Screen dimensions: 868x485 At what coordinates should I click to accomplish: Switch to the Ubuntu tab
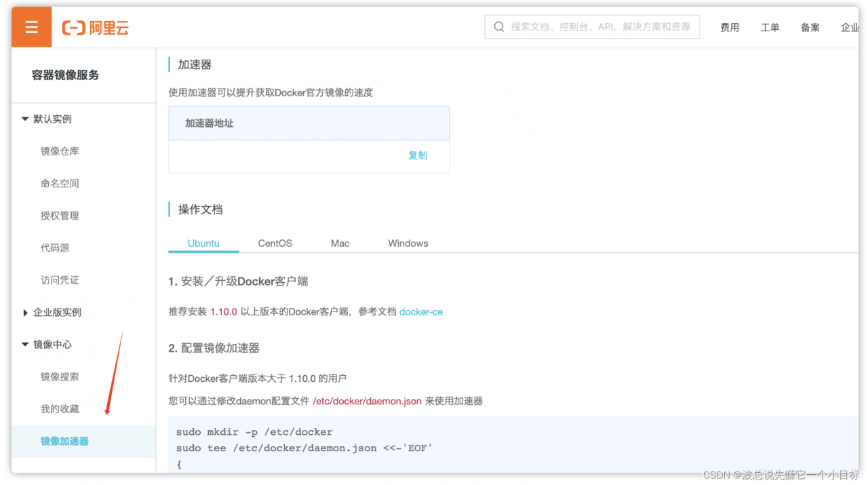[203, 243]
